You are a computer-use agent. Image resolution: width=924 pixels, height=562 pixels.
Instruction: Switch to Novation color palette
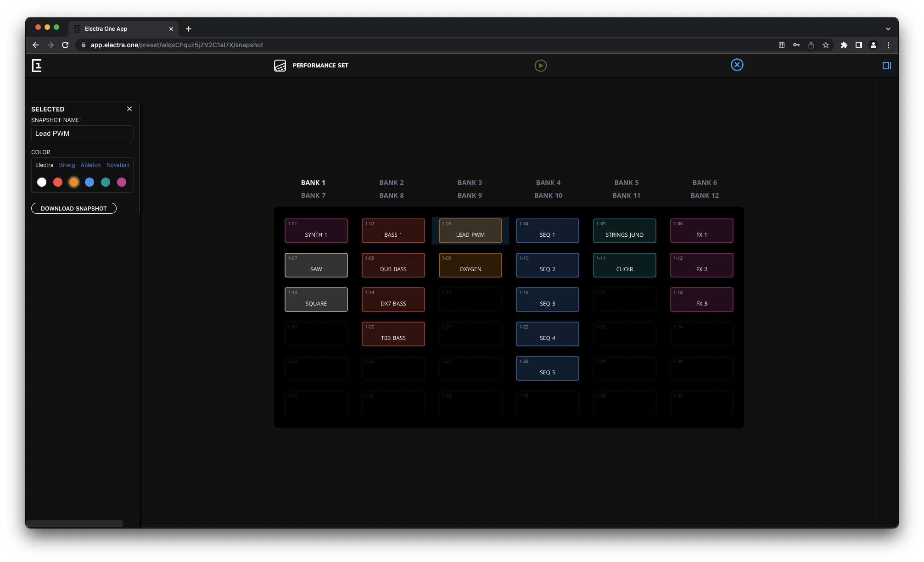click(118, 165)
